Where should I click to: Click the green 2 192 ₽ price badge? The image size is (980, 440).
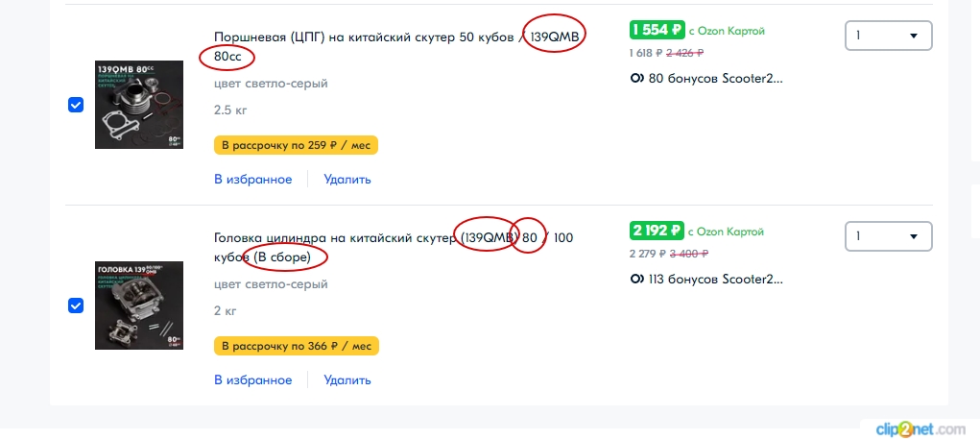pyautogui.click(x=657, y=231)
